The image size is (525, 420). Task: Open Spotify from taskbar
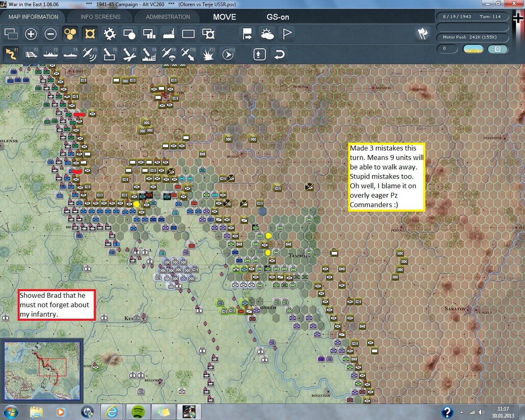(138, 412)
